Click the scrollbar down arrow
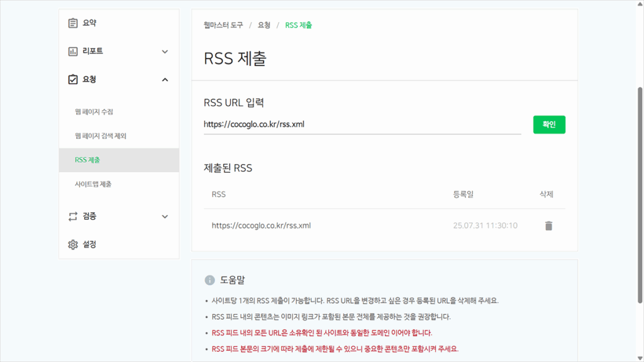 point(640,358)
